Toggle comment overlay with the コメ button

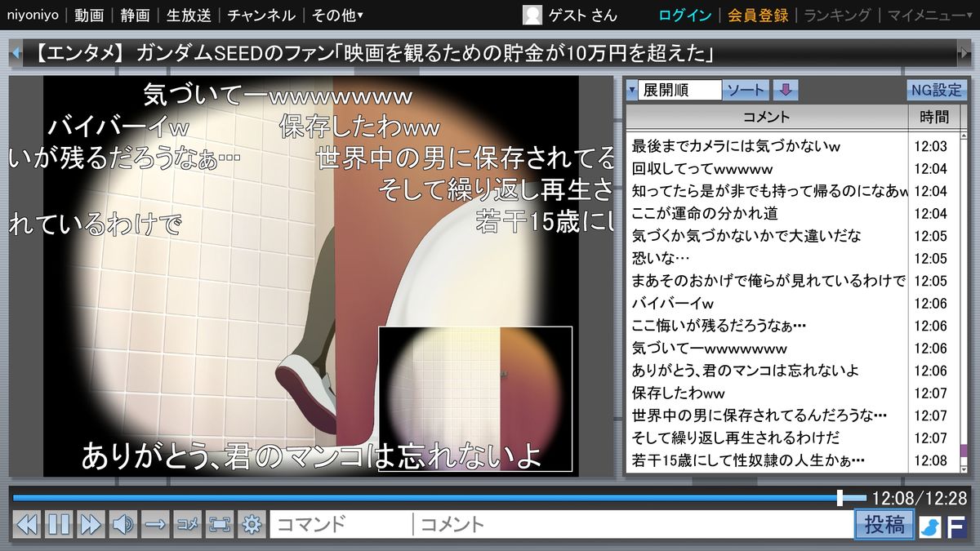(187, 524)
